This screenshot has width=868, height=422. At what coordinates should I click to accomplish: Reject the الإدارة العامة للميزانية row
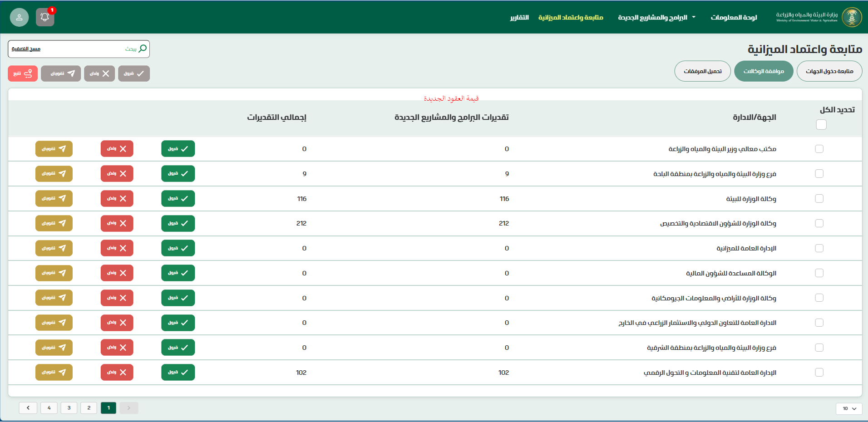(117, 248)
